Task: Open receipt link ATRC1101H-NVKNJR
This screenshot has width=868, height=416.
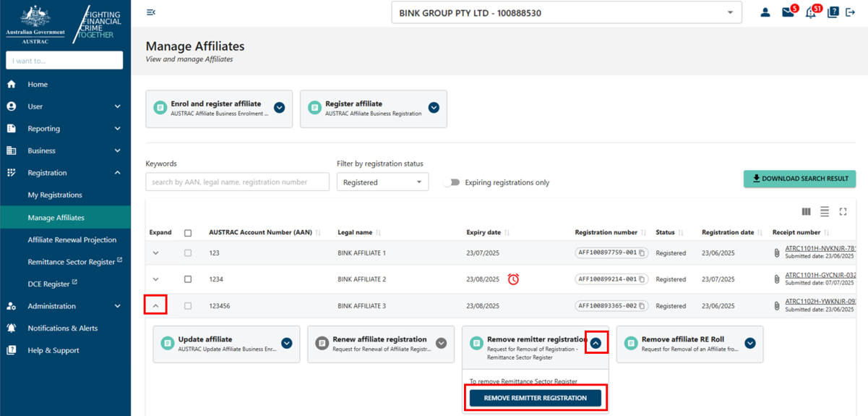Action: [820, 249]
